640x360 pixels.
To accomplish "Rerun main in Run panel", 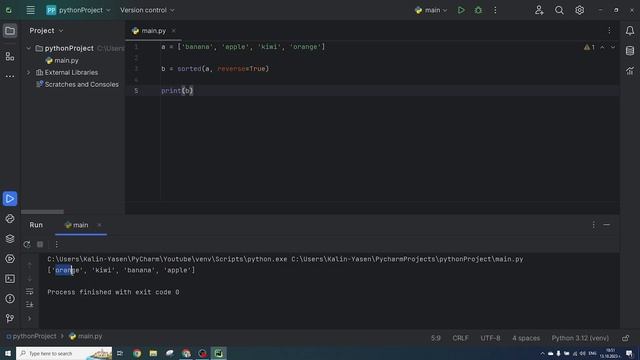I will pos(27,244).
